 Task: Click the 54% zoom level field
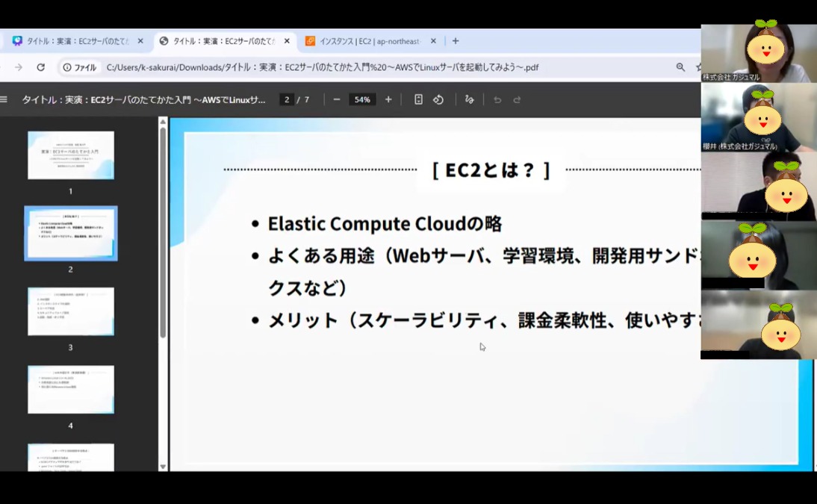click(x=362, y=99)
